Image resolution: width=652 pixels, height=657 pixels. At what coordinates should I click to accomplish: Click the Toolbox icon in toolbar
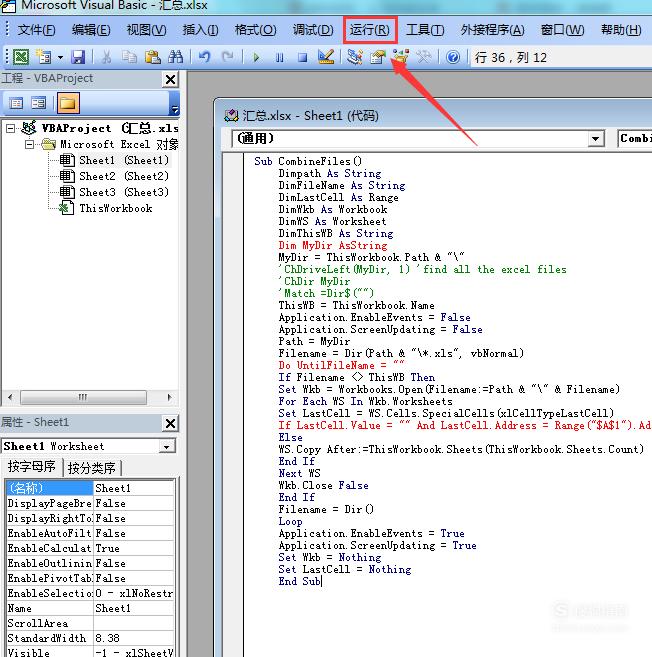424,57
